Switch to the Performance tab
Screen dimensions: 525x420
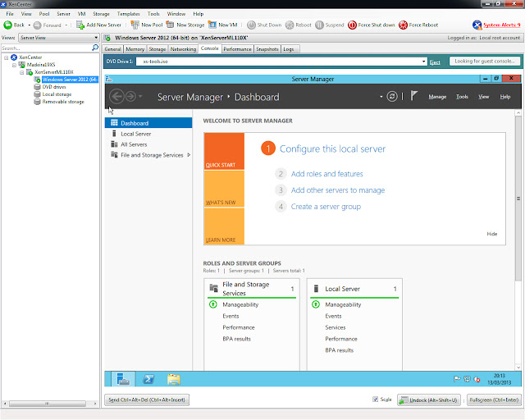(237, 49)
